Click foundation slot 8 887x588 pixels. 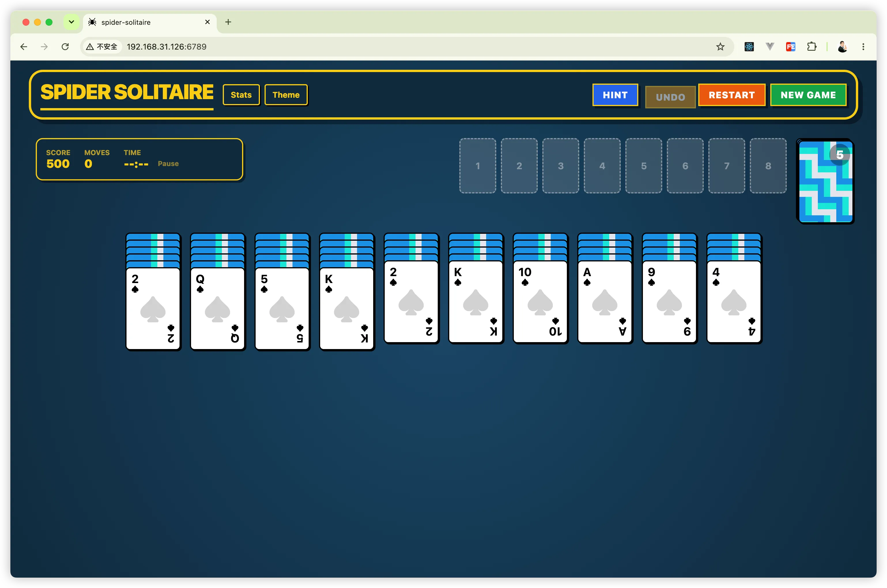pyautogui.click(x=768, y=166)
